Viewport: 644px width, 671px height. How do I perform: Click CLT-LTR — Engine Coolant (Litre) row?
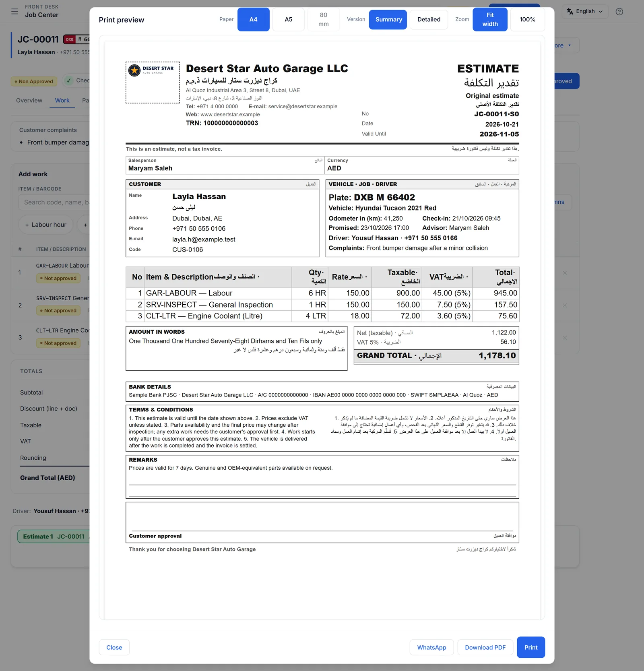tap(322, 316)
